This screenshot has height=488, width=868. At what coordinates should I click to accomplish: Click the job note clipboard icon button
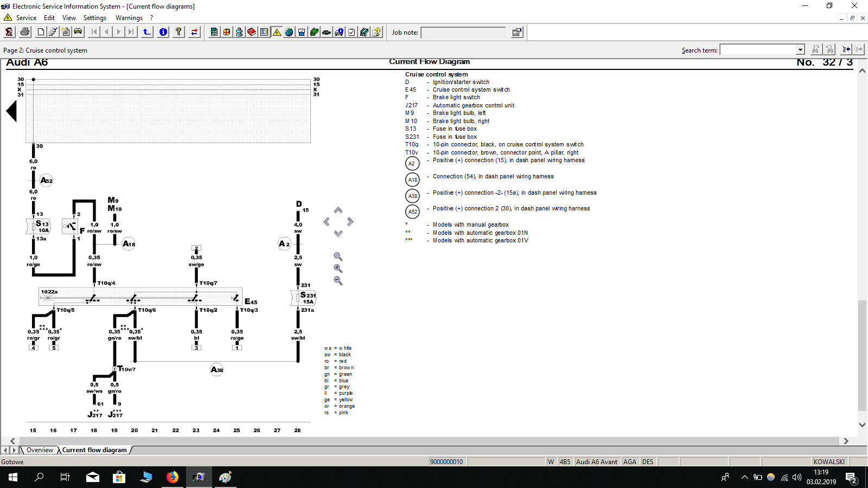click(x=517, y=32)
